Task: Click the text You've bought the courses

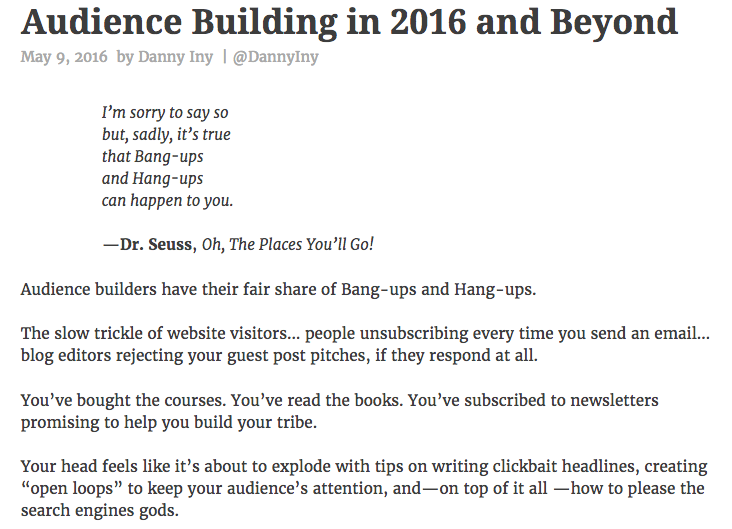Action: pos(123,400)
